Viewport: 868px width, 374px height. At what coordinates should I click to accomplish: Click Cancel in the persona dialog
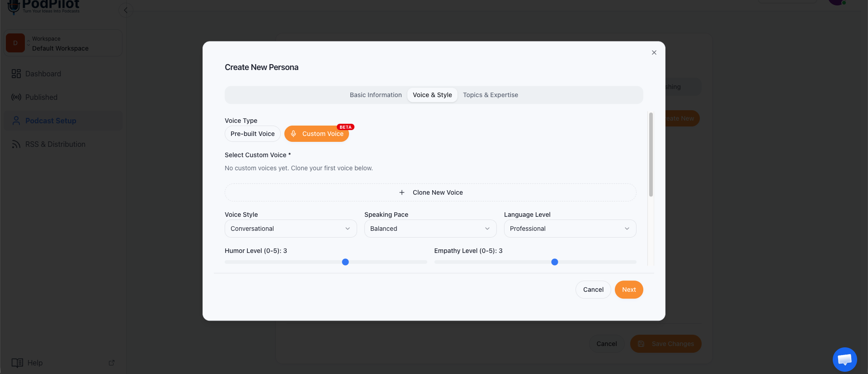pyautogui.click(x=593, y=290)
